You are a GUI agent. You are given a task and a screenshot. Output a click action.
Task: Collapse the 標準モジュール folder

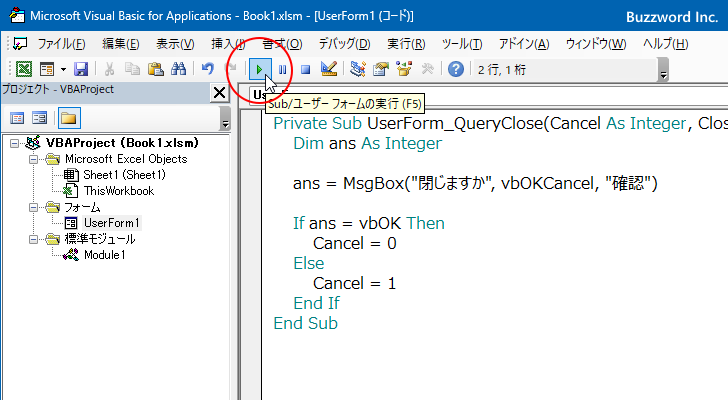point(33,239)
